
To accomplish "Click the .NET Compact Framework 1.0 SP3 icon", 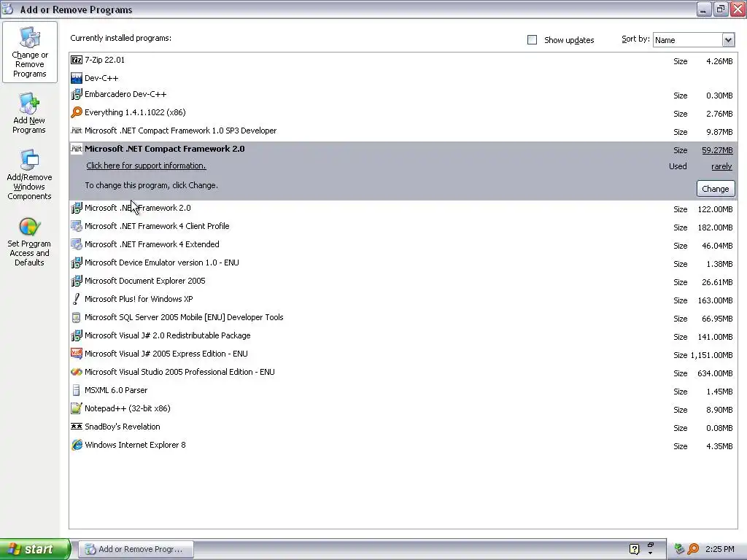I will point(76,131).
